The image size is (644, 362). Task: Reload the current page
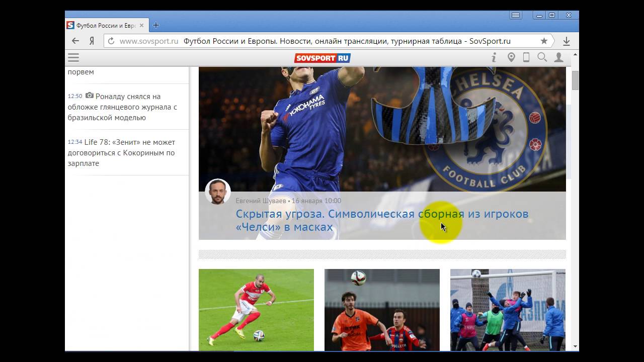[x=111, y=41]
